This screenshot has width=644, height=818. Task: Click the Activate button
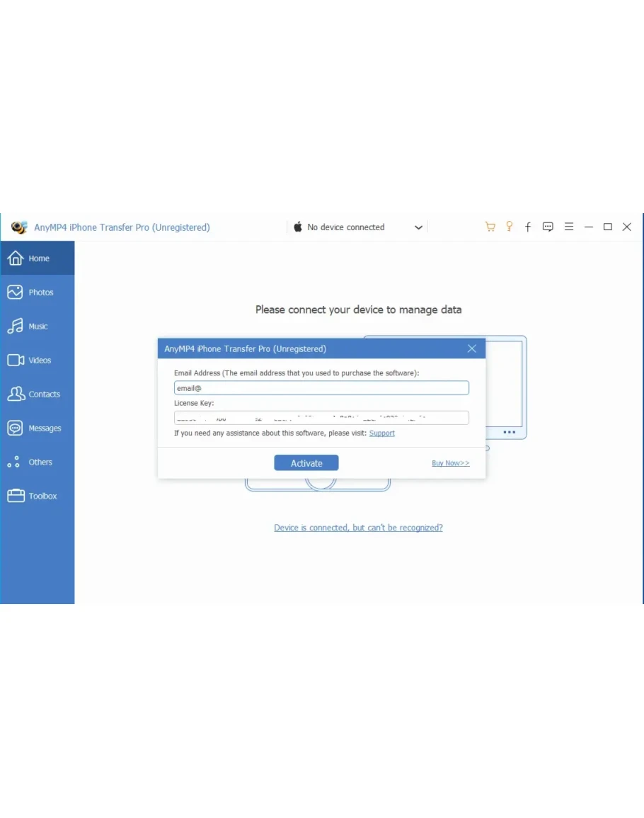click(x=306, y=463)
